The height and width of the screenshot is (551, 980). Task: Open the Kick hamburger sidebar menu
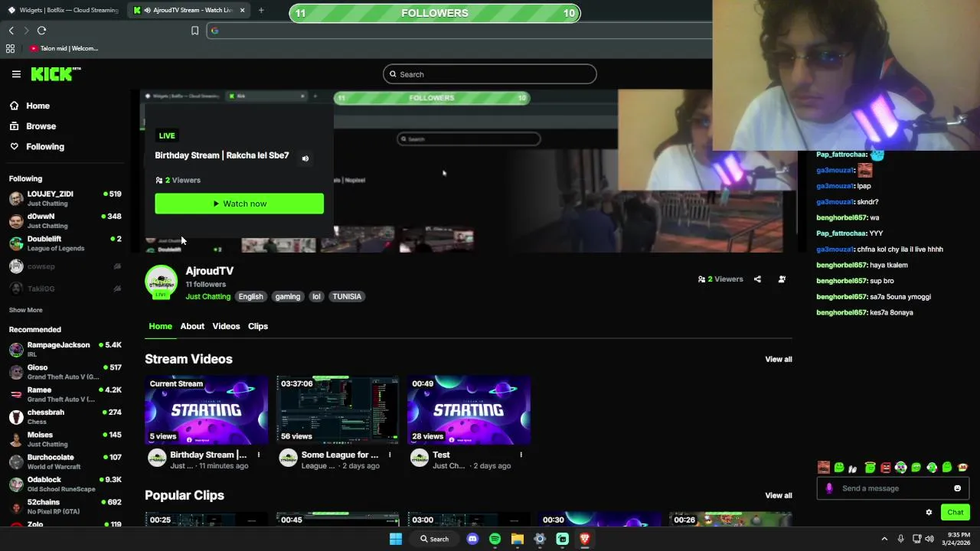(16, 74)
